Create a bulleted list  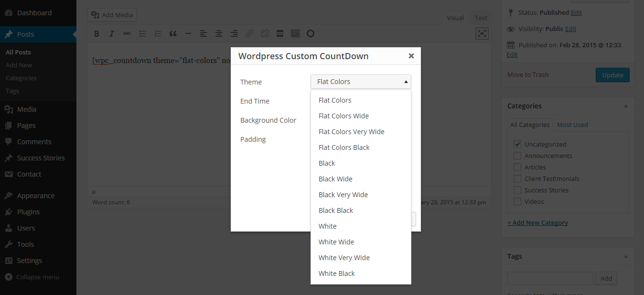click(x=142, y=33)
